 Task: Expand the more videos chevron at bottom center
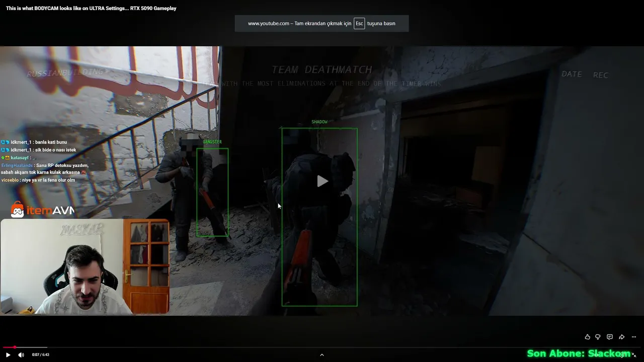pyautogui.click(x=322, y=355)
